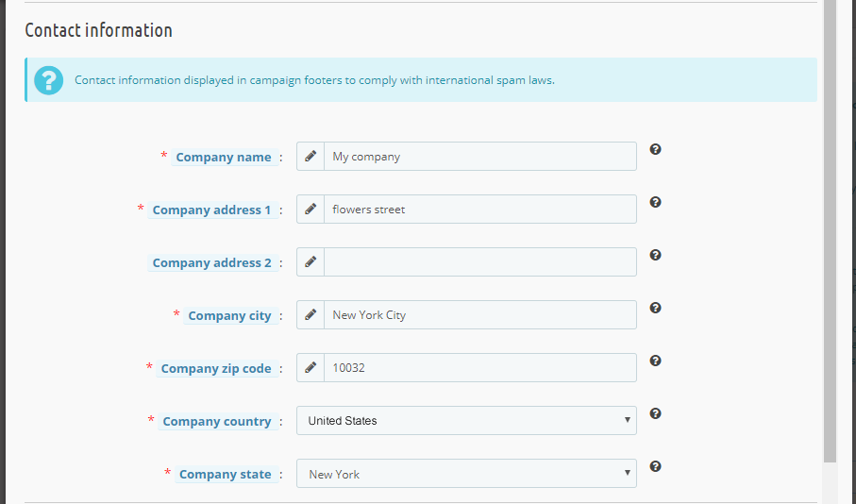Click pencil icon of Company address 2 field

(311, 262)
